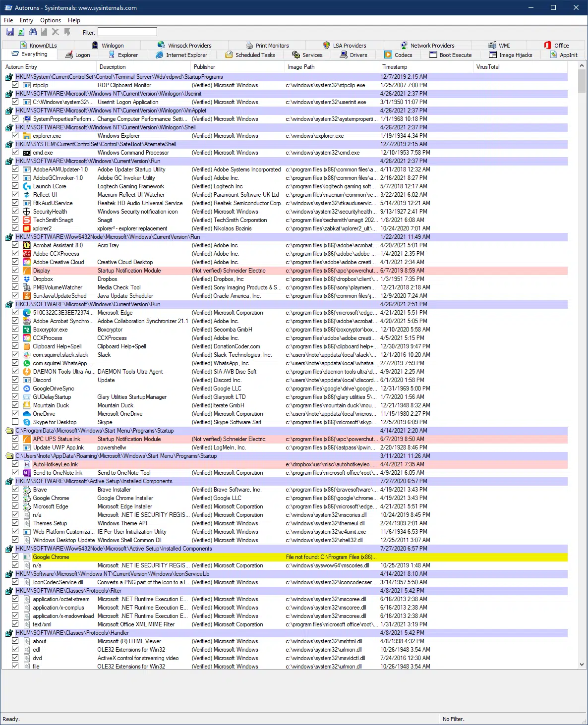The height and width of the screenshot is (725, 588).
Task: Click the scrollbar down arrow
Action: click(582, 665)
